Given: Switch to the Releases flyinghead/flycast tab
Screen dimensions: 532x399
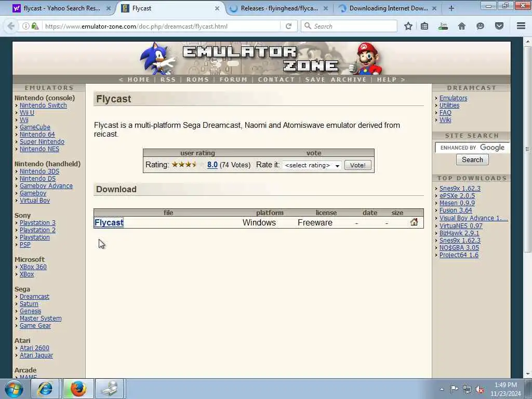Looking at the screenshot, I should coord(279,8).
